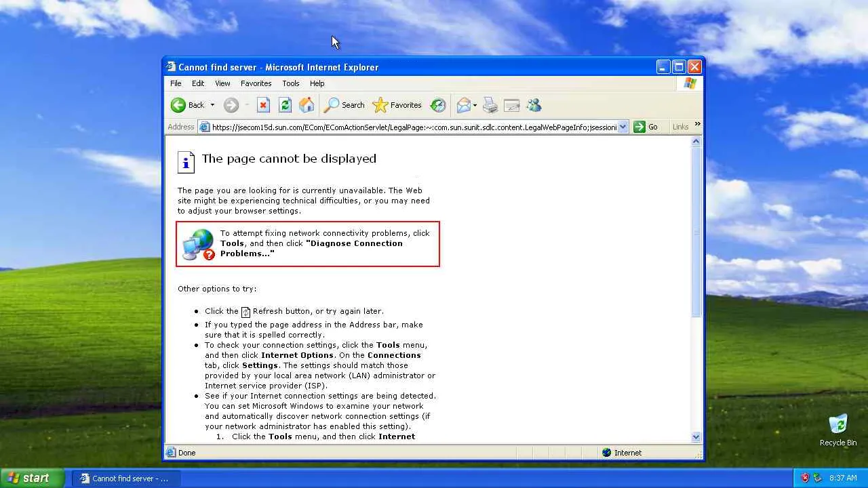This screenshot has width=868, height=488.
Task: Maximize the Internet Explorer window
Action: click(679, 67)
